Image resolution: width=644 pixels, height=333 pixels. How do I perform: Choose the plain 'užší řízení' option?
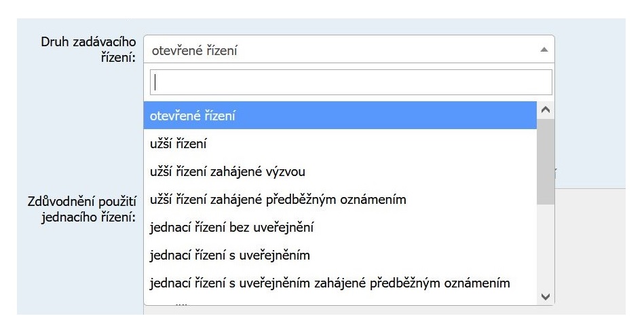point(339,143)
